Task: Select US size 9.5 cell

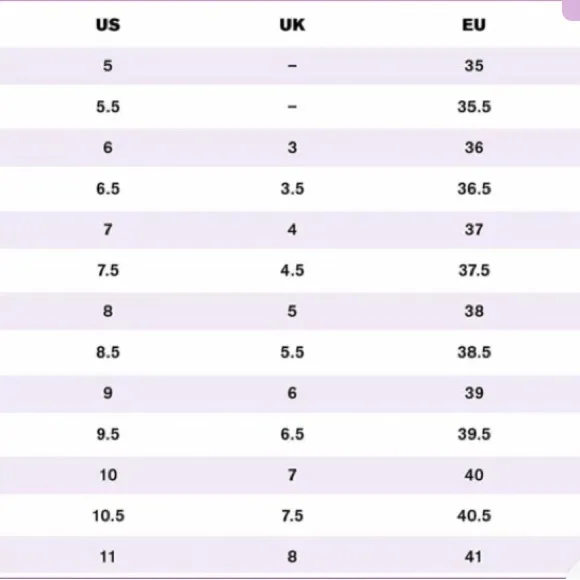Action: [x=108, y=434]
